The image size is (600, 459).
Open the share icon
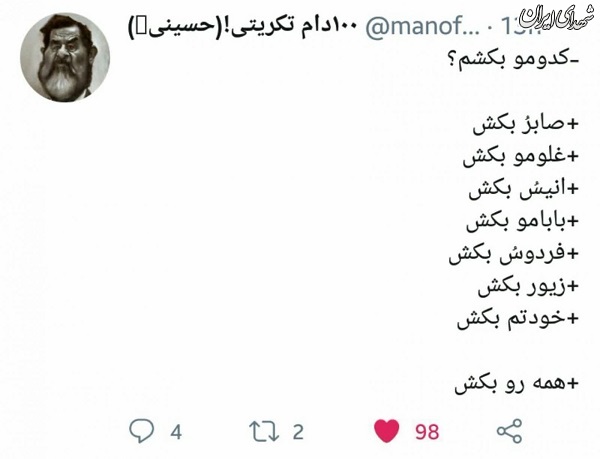tap(509, 431)
